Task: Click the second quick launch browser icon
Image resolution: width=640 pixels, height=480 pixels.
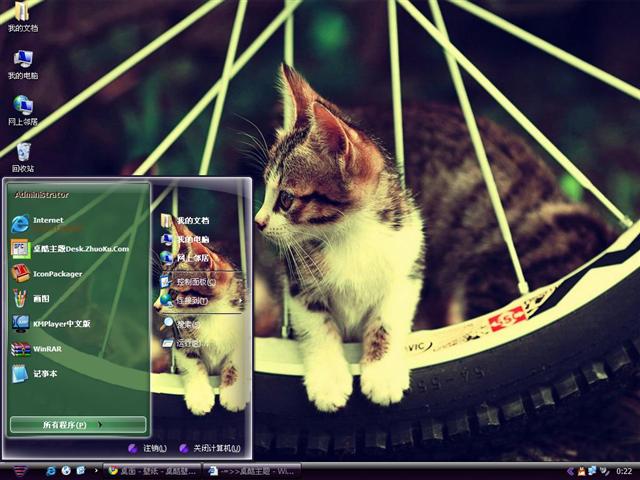Action: (66, 471)
